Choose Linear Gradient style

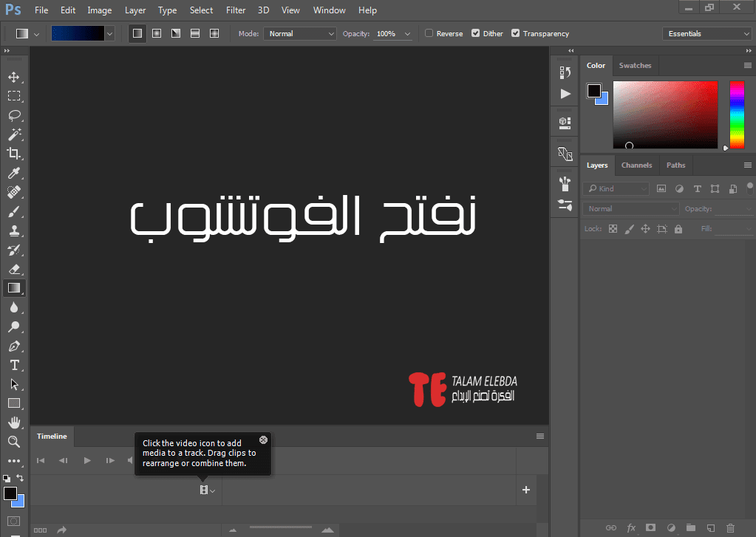point(137,34)
